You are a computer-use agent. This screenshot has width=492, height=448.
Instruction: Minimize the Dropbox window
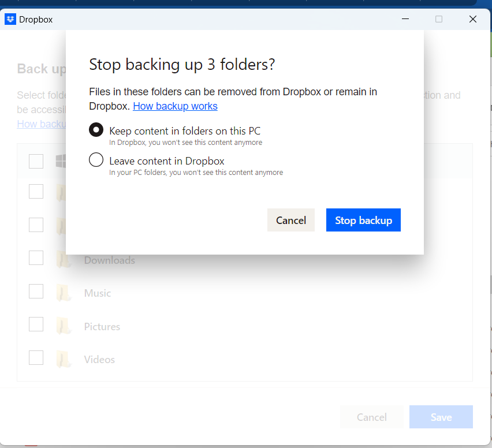click(x=405, y=19)
